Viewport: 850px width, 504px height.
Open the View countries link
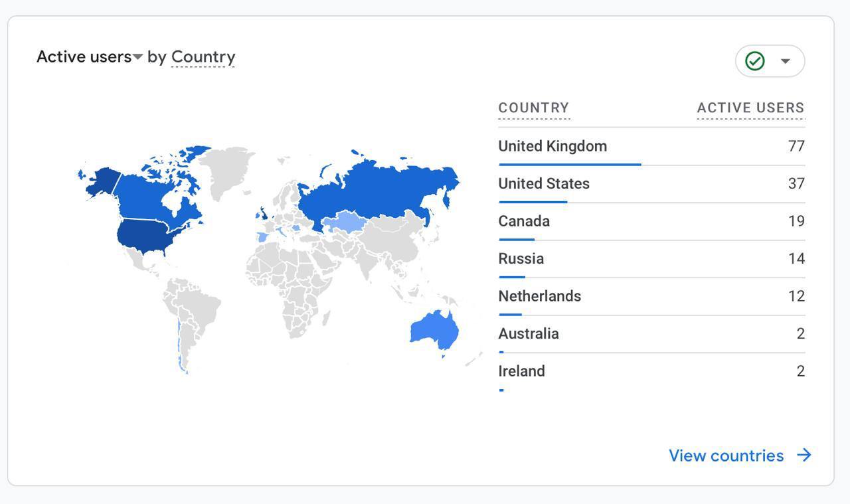(x=726, y=456)
